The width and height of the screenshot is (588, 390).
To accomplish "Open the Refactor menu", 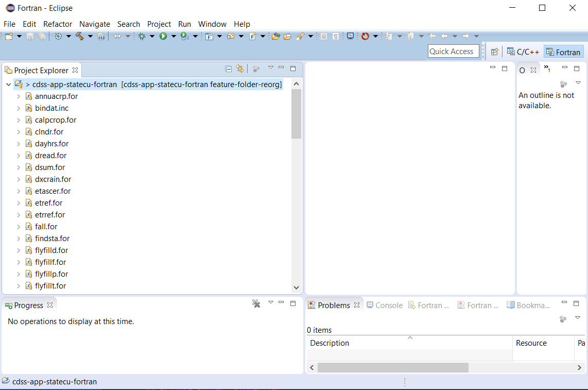I will click(58, 24).
